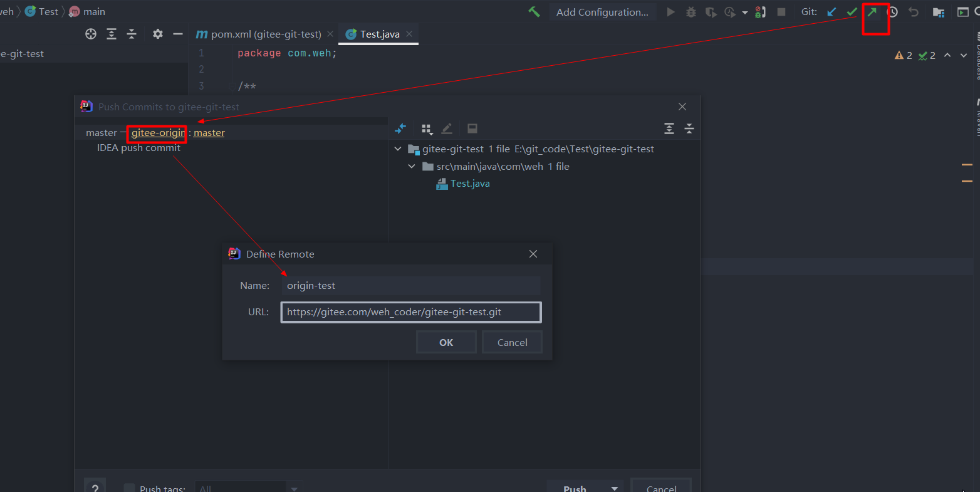This screenshot has width=980, height=492.
Task: Go to the next highlighted error arrow
Action: (964, 55)
